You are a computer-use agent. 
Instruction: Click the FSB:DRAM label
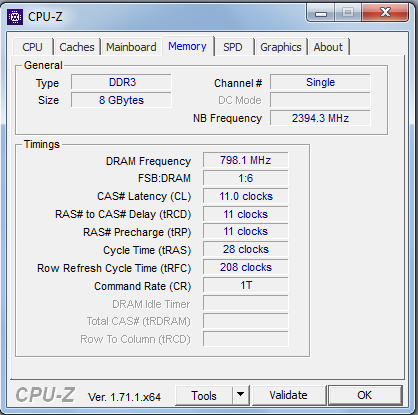pyautogui.click(x=164, y=178)
